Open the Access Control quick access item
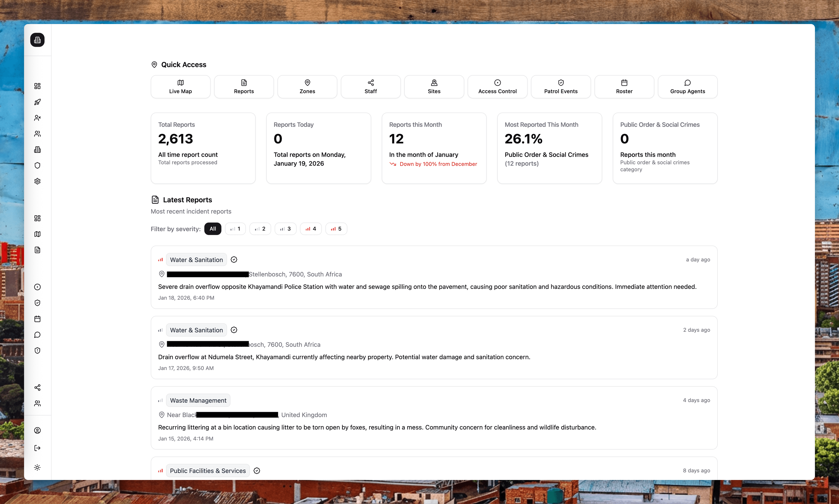 [497, 87]
